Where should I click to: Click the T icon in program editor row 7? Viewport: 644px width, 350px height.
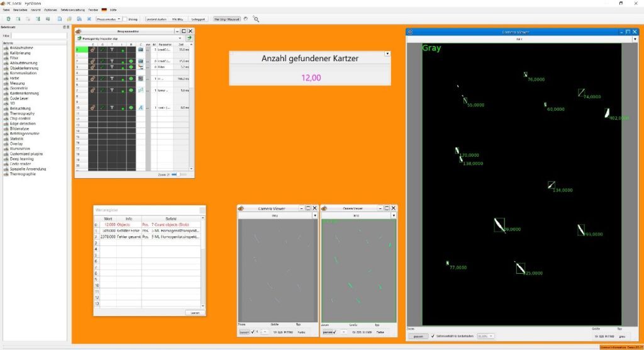pyautogui.click(x=112, y=90)
